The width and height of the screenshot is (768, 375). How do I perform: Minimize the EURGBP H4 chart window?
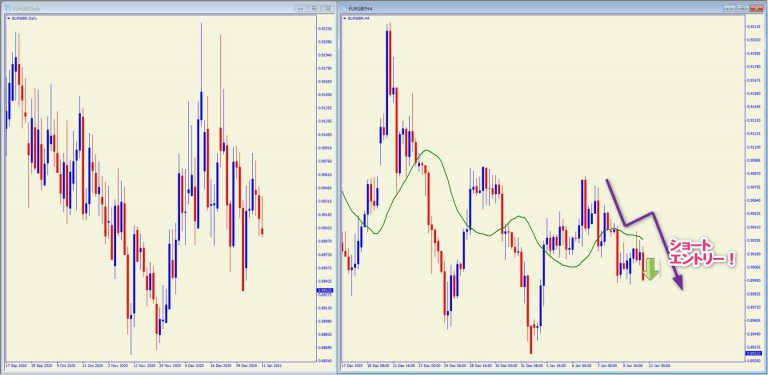click(x=729, y=8)
